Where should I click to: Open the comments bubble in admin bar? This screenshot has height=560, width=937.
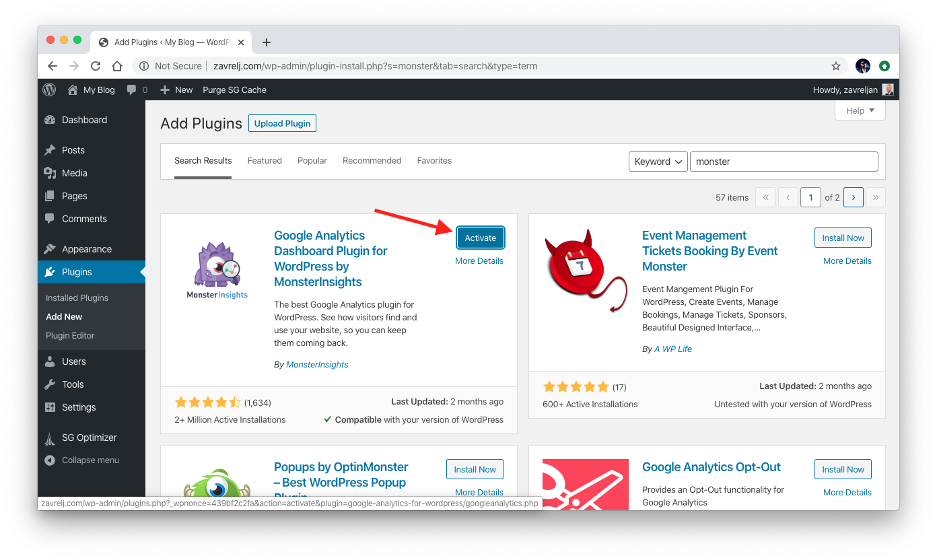coord(131,90)
